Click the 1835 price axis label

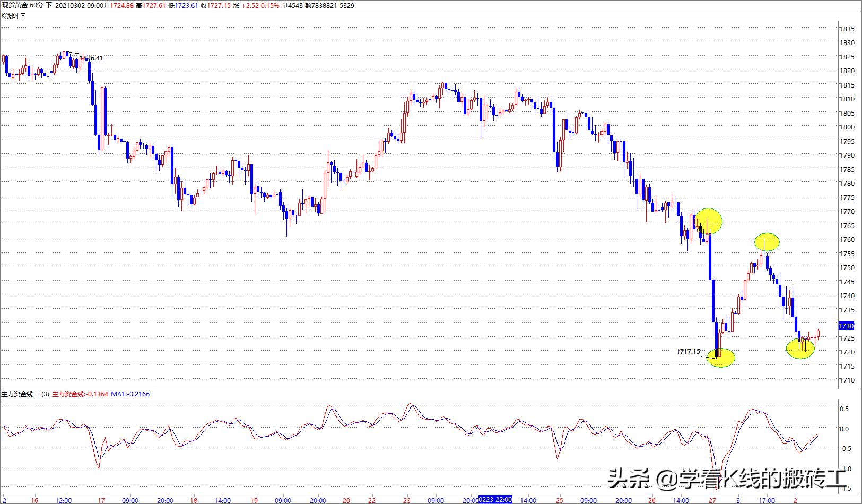pyautogui.click(x=847, y=29)
